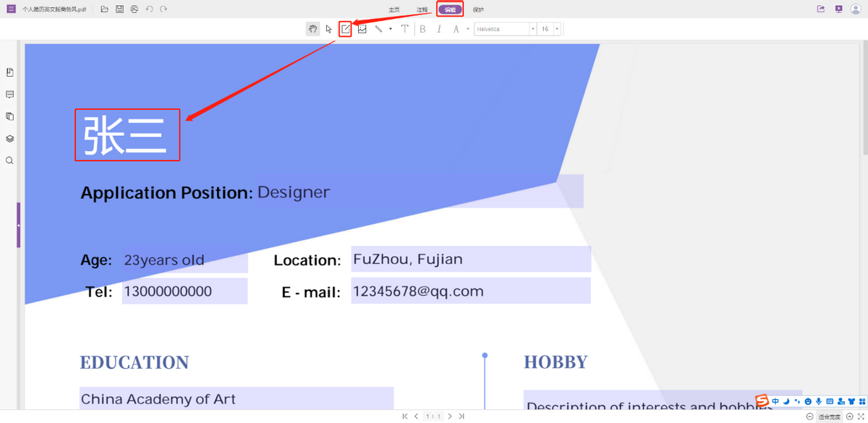Open the user account avatar
Screen dimensions: 868x423
tap(856, 9)
